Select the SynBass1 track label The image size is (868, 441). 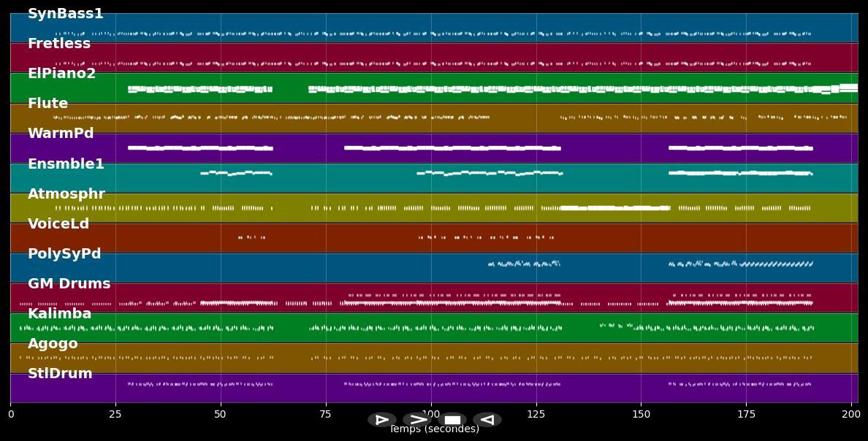pyautogui.click(x=66, y=14)
